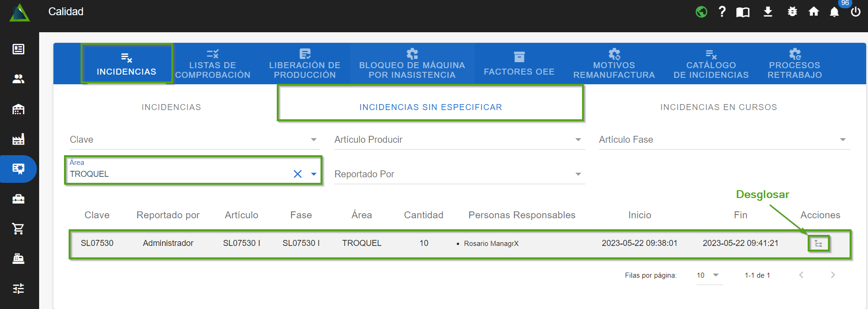Image resolution: width=868 pixels, height=309 pixels.
Task: Click the power logout icon
Action: (x=856, y=12)
